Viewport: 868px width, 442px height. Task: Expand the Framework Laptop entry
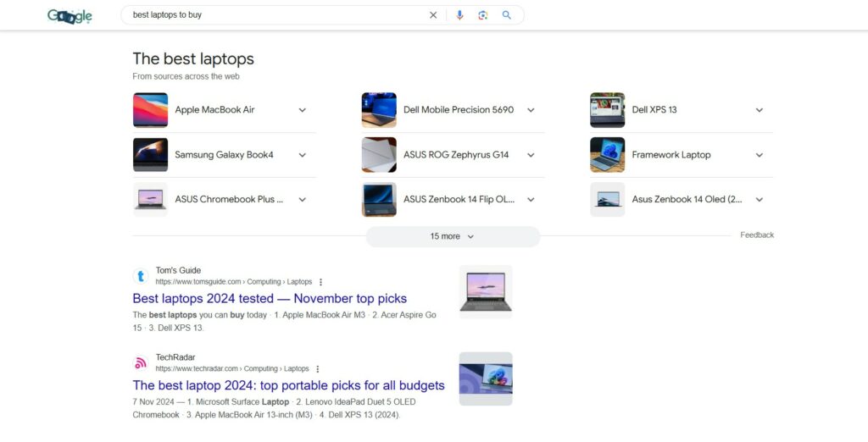pyautogui.click(x=759, y=155)
